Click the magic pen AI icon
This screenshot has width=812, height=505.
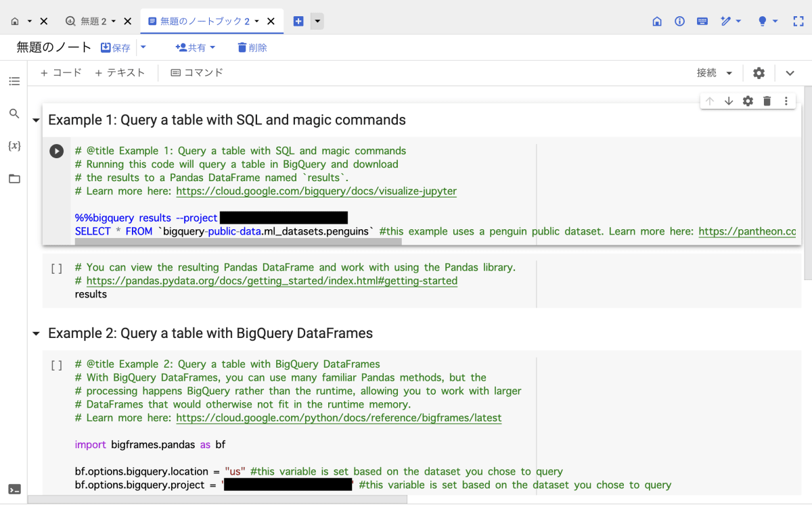(726, 22)
